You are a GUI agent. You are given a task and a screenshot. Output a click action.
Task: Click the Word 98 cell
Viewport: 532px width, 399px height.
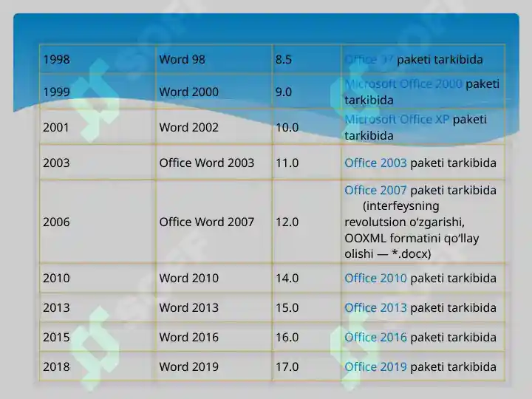click(x=214, y=59)
